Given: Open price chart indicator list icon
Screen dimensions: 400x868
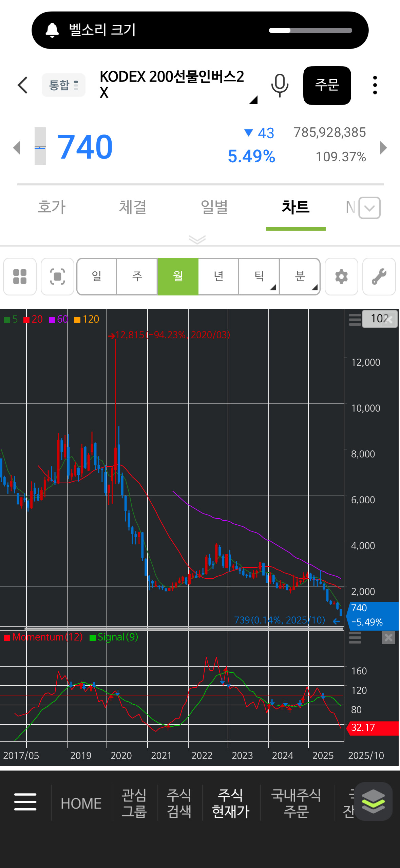Looking at the screenshot, I should 355,320.
